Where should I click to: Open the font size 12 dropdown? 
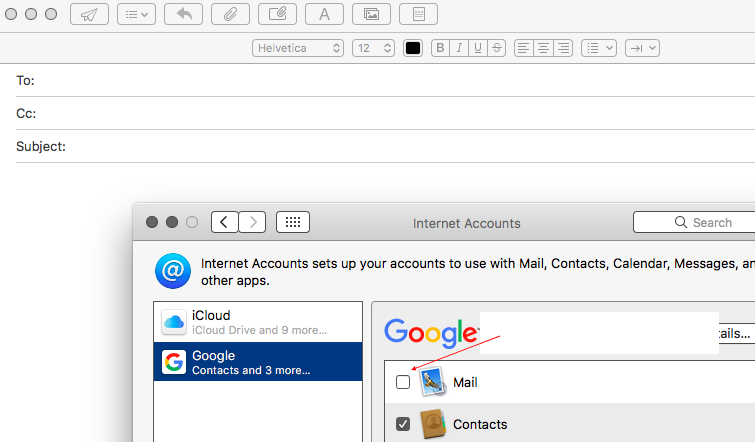click(374, 48)
